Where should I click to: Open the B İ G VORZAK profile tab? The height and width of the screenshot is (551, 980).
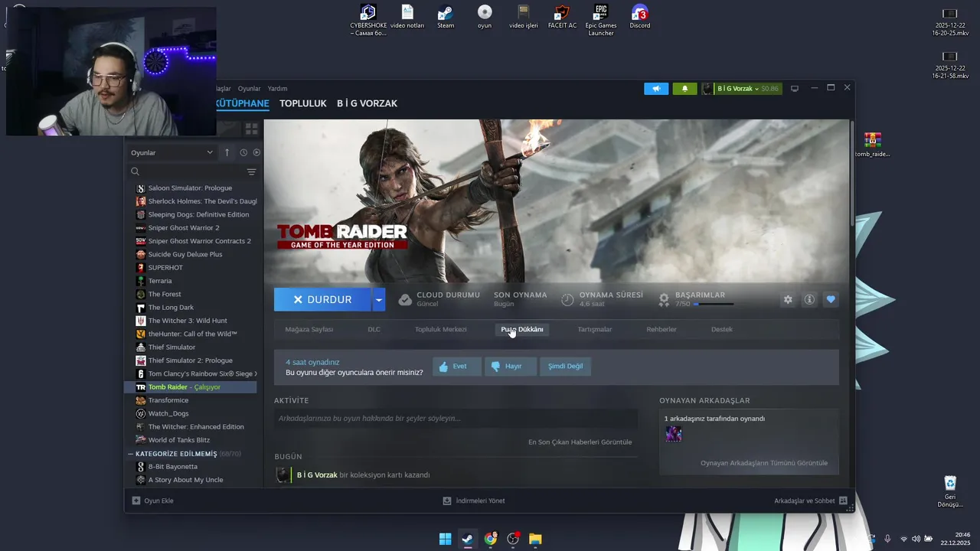(367, 103)
